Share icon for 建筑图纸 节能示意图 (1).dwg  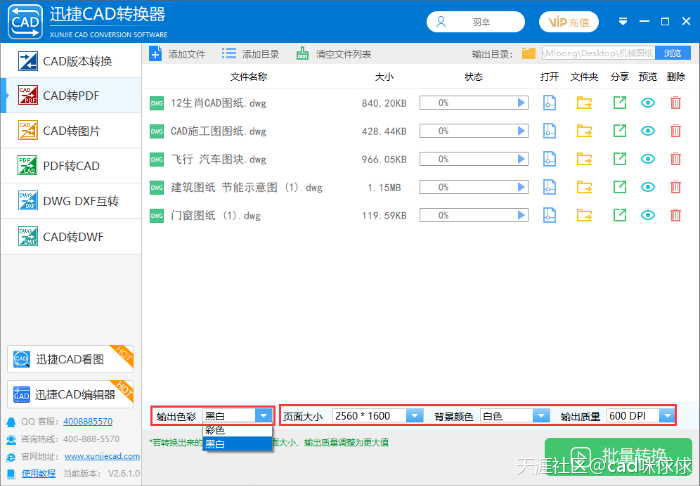[x=620, y=187]
